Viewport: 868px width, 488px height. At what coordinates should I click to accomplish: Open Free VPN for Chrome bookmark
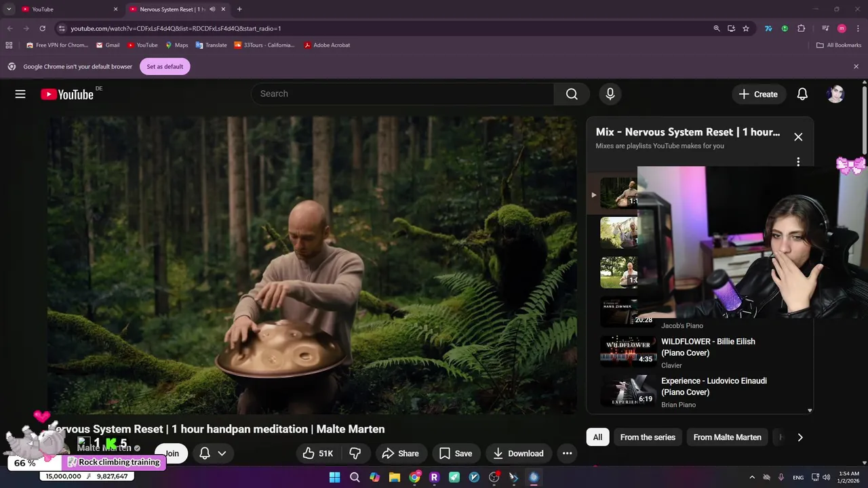click(57, 45)
